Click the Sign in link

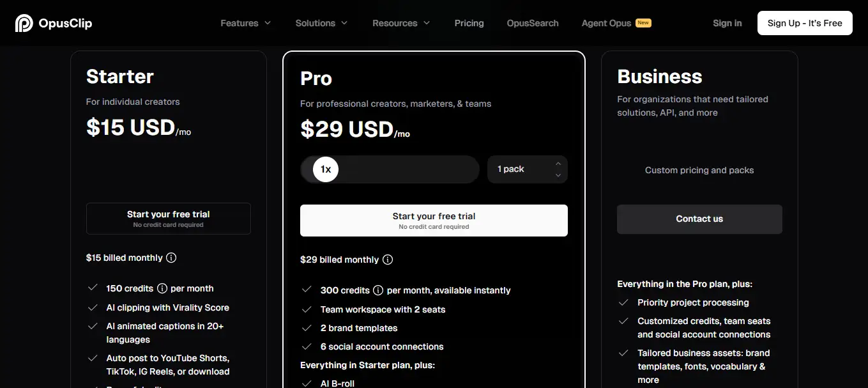pyautogui.click(x=727, y=23)
